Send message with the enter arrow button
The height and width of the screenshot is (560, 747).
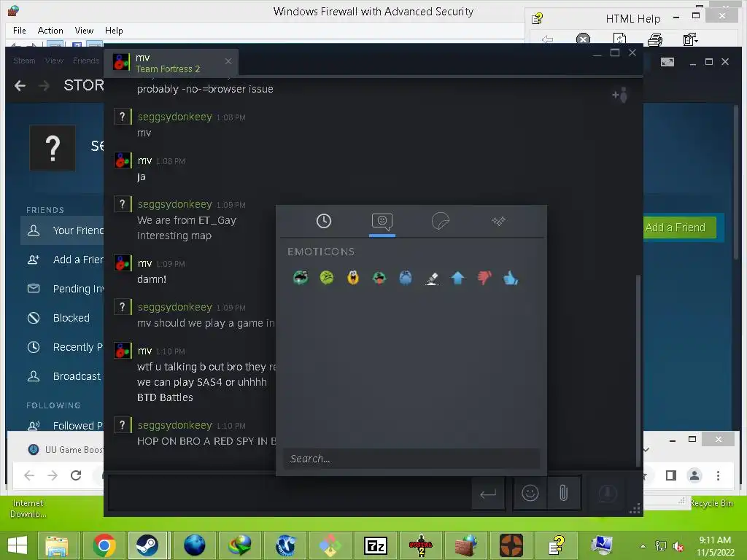coord(488,494)
